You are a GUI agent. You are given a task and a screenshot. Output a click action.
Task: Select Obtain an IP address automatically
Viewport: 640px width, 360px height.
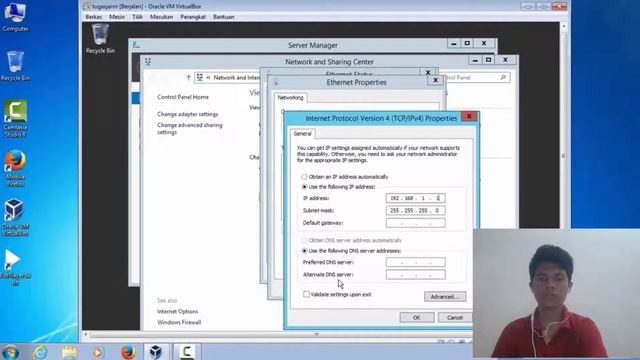[304, 177]
